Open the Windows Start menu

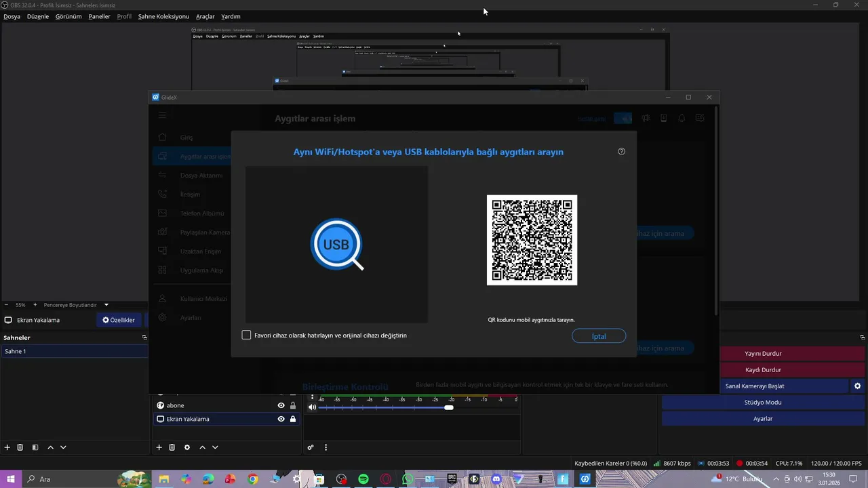point(10,479)
